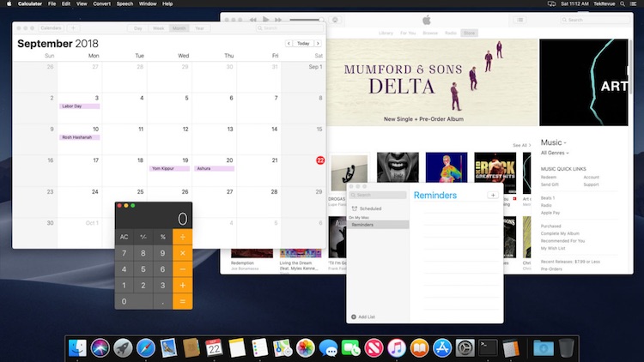Switch Calendar to Day view
This screenshot has height=362, width=644.
[138, 28]
